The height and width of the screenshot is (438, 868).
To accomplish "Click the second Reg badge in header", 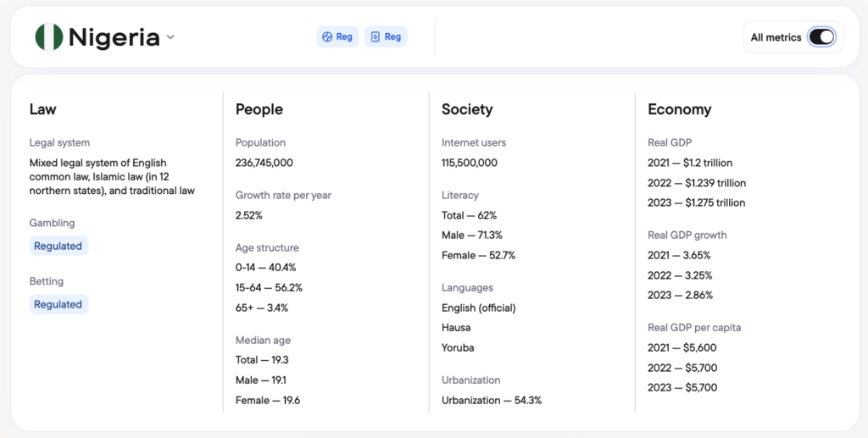I will tap(386, 36).
